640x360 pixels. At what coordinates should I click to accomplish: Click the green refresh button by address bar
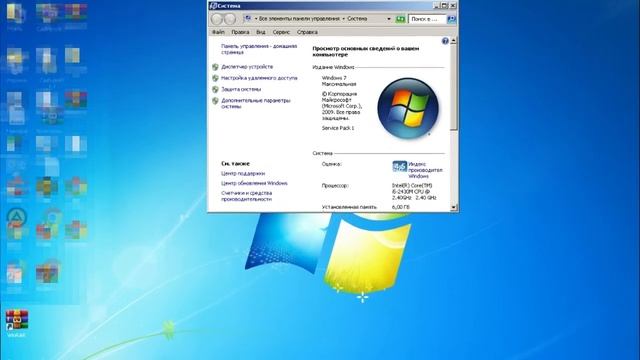point(400,19)
